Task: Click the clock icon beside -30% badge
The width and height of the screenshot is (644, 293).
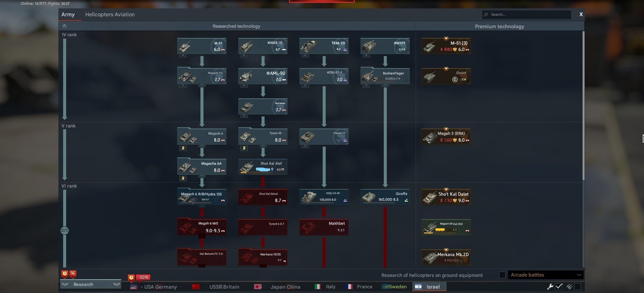Action: point(131,278)
